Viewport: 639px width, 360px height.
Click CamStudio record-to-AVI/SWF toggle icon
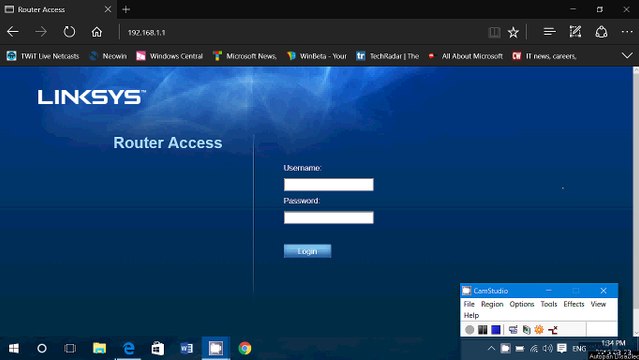click(526, 329)
